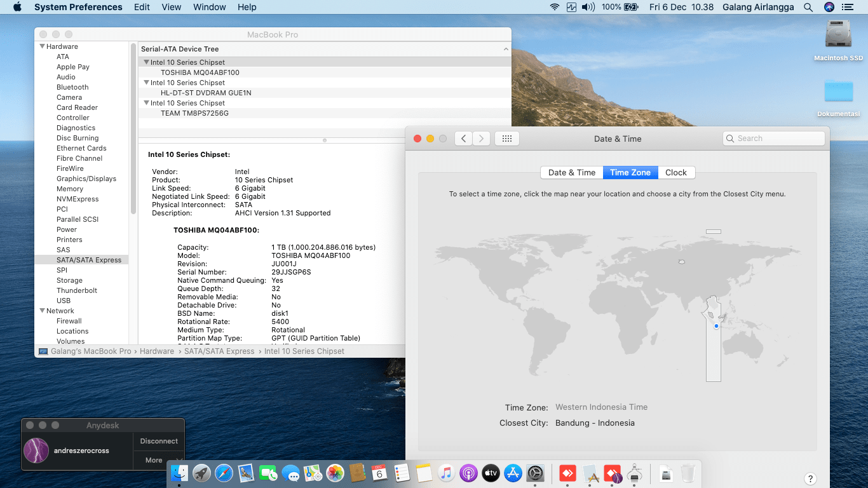Disconnect the Anydesk session
The image size is (868, 488).
[158, 441]
